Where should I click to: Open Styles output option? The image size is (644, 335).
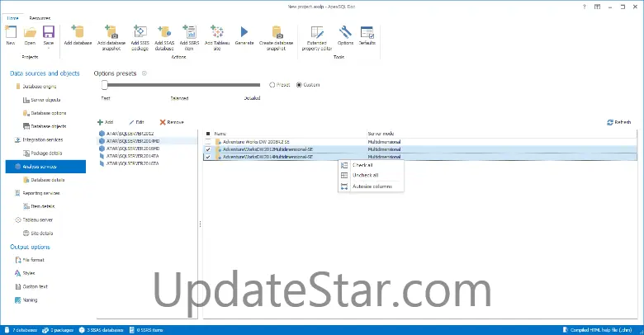tap(29, 273)
